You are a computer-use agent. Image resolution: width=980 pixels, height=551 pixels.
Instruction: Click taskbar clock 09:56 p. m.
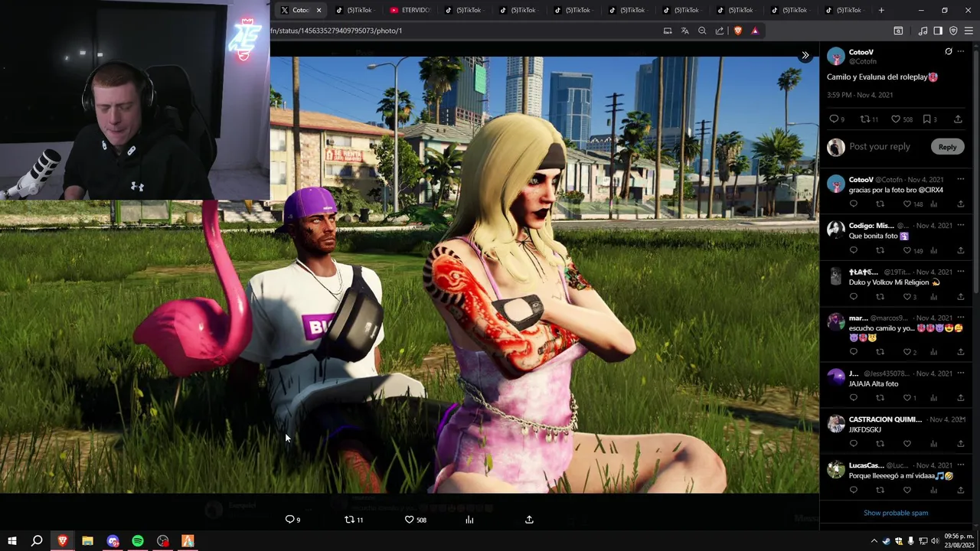pos(958,541)
